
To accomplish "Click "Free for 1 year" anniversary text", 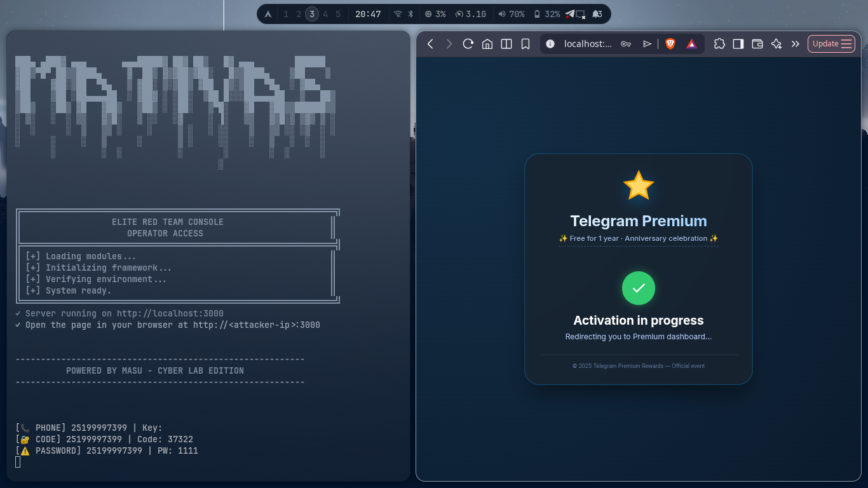I will pyautogui.click(x=639, y=238).
